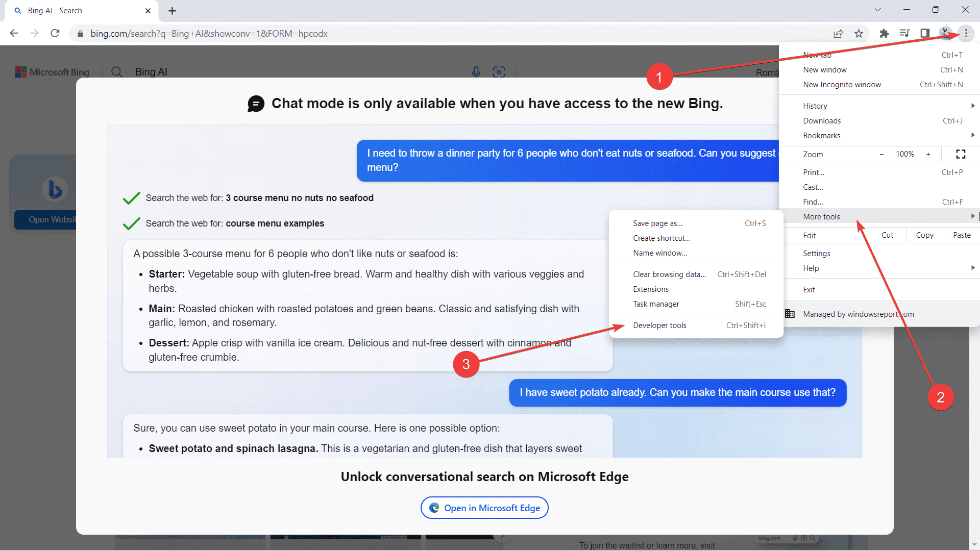Select New window menu entry

[879, 70]
